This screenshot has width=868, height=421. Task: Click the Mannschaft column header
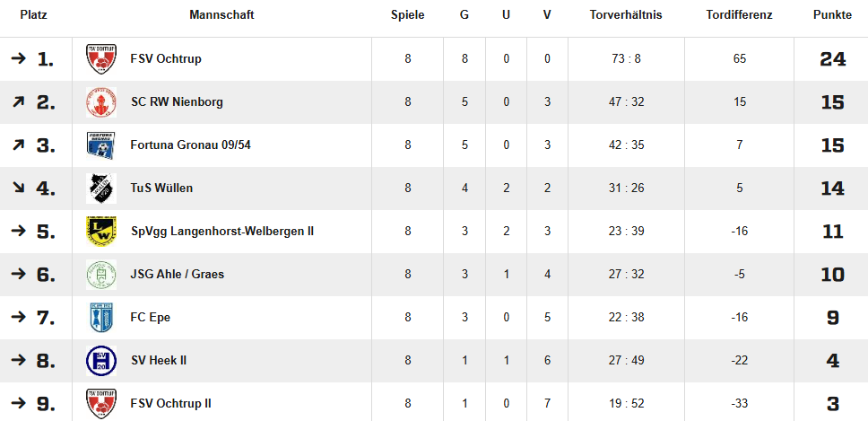(x=221, y=15)
